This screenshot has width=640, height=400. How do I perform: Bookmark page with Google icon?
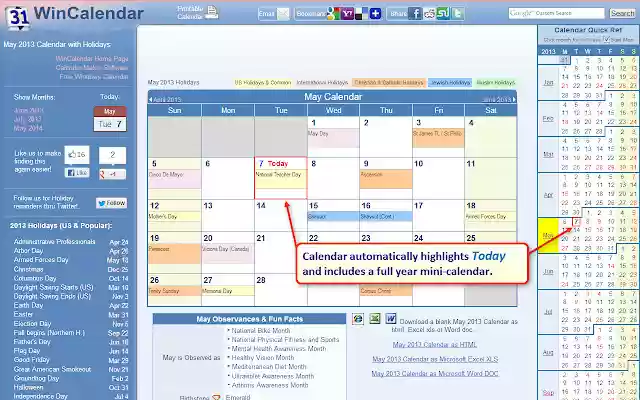(x=333, y=13)
